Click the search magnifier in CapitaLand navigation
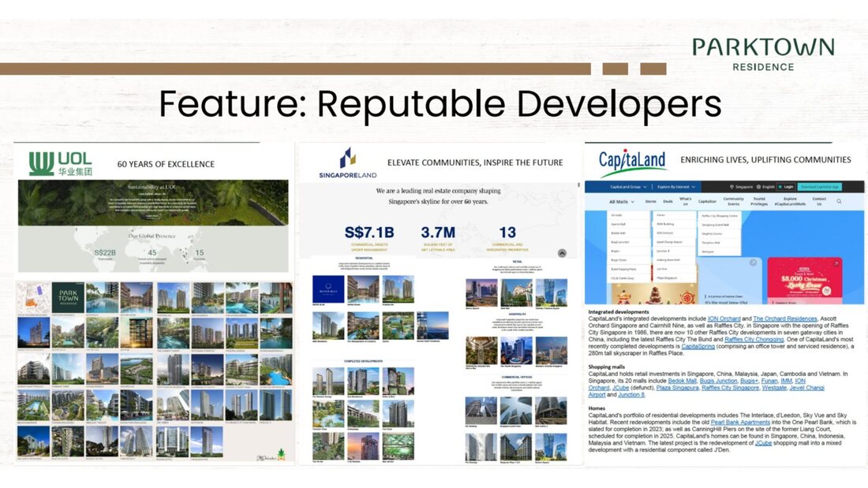The width and height of the screenshot is (868, 488). [x=840, y=201]
